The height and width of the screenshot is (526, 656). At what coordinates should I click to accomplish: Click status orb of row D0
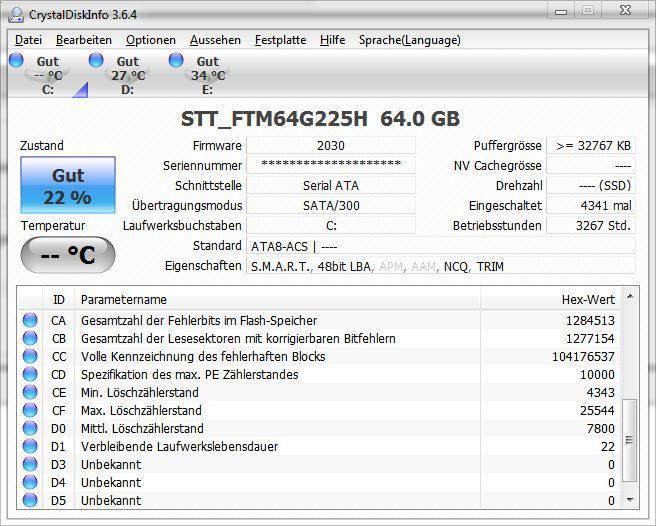[x=30, y=428]
